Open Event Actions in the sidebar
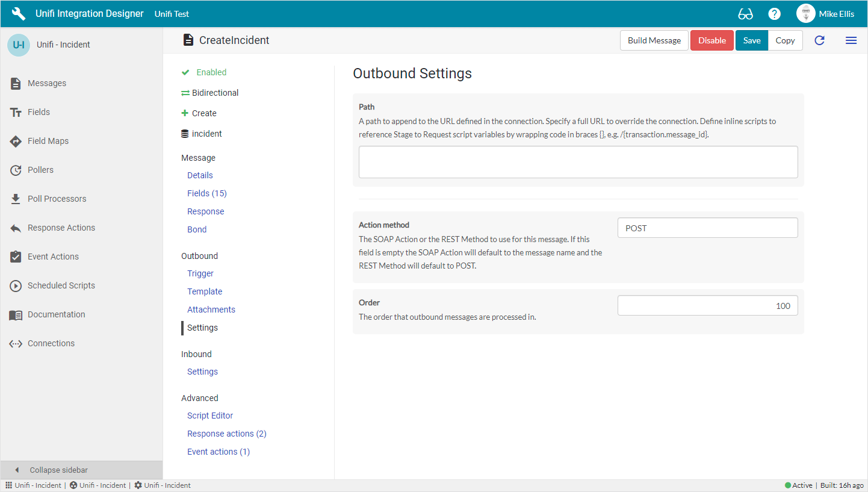Image resolution: width=868 pixels, height=492 pixels. [x=53, y=257]
